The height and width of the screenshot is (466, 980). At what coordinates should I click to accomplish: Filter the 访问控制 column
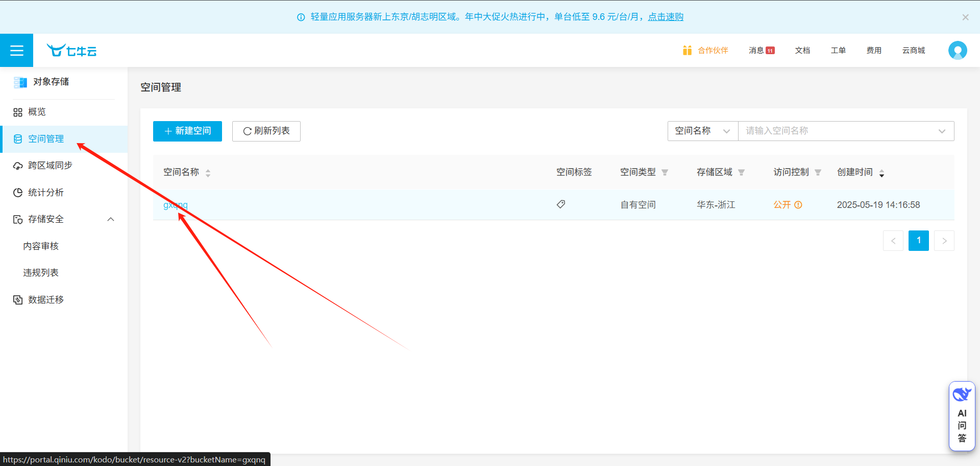(x=818, y=173)
